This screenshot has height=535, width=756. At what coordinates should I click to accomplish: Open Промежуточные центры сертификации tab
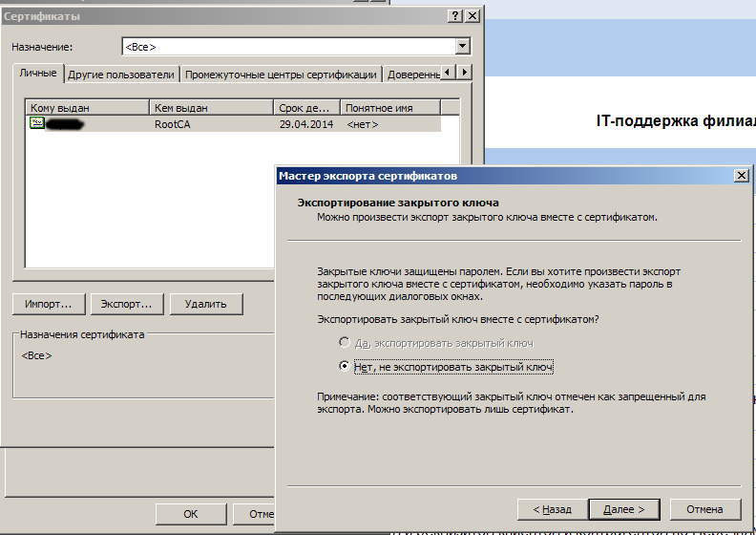(x=281, y=75)
